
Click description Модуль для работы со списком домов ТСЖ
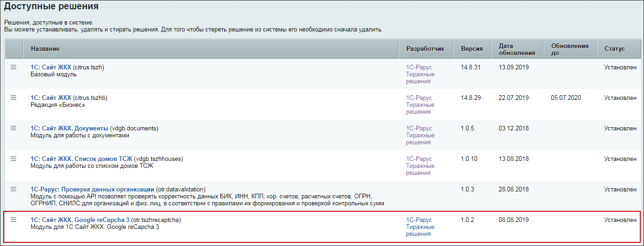tap(92, 166)
